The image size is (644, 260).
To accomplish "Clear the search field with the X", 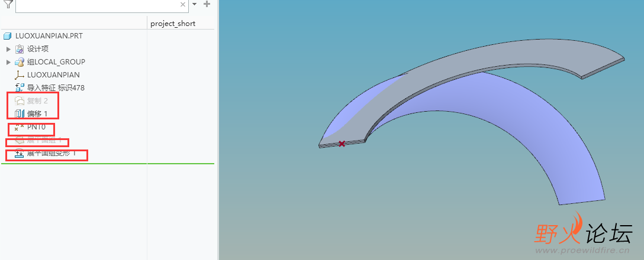I will point(183,5).
